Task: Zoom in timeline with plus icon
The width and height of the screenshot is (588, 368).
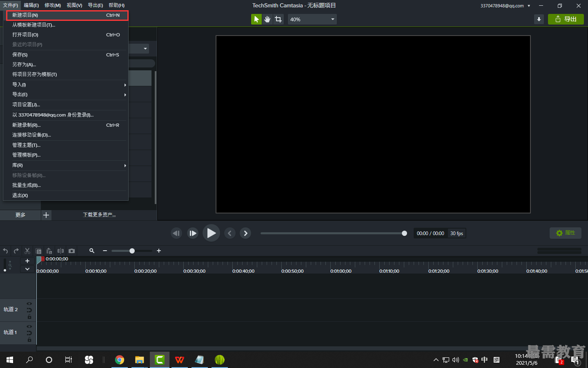Action: [159, 251]
